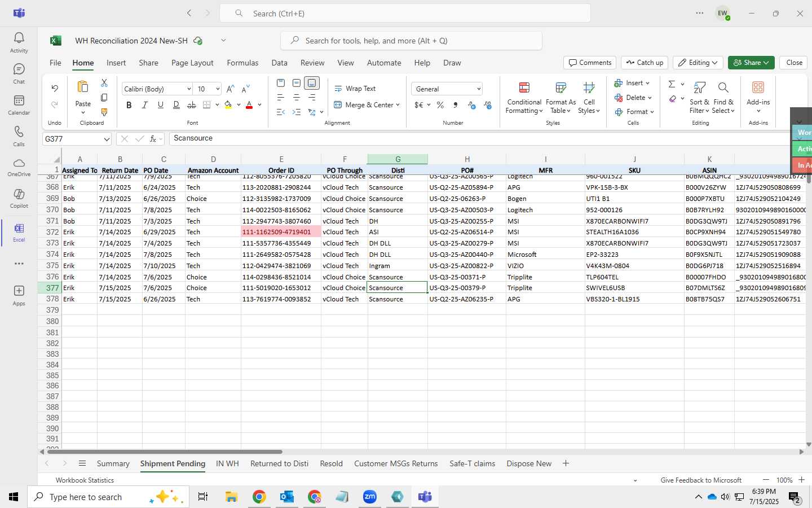The image size is (812, 508).
Task: Click the horizontal sheet scrollbar
Action: [165, 452]
